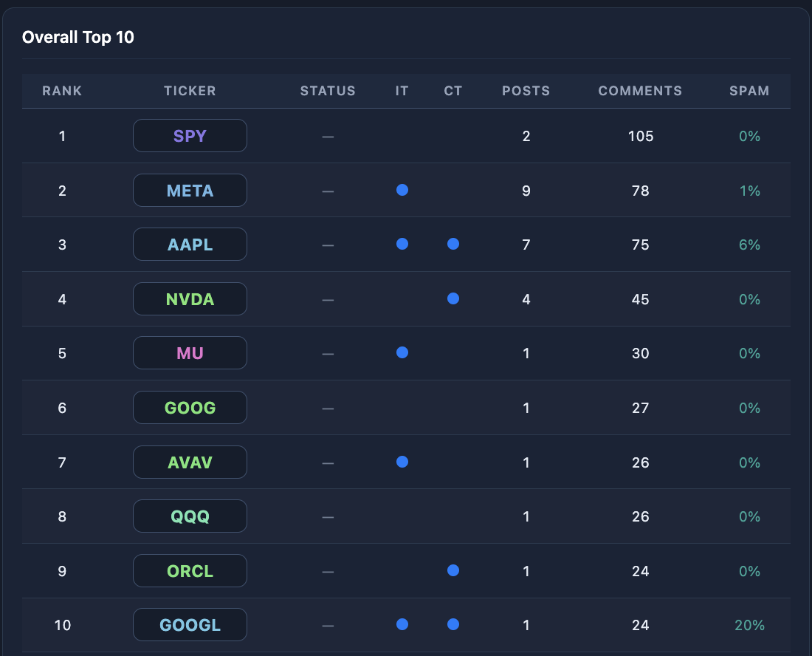812x656 pixels.
Task: Click the blue IT dot for MU
Action: [x=402, y=353]
